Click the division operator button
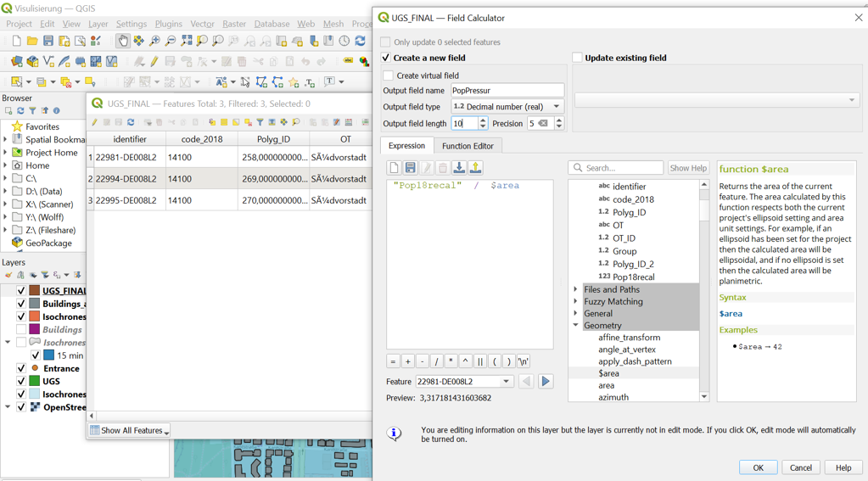The height and width of the screenshot is (481, 868). 436,361
